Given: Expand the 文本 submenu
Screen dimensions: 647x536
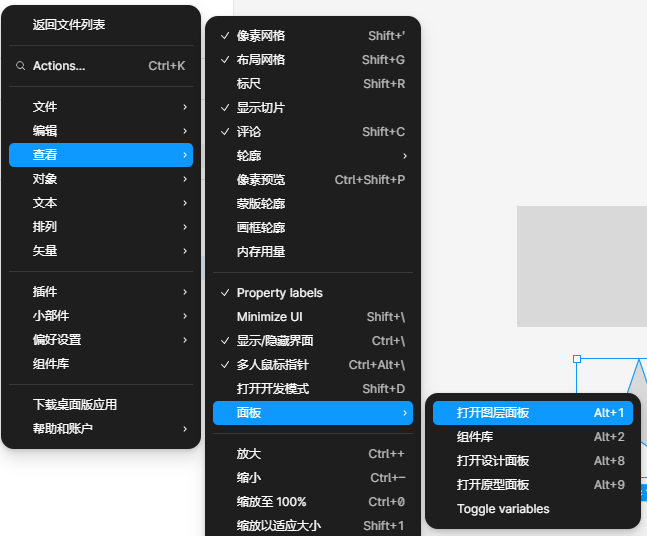Looking at the screenshot, I should 101,203.
